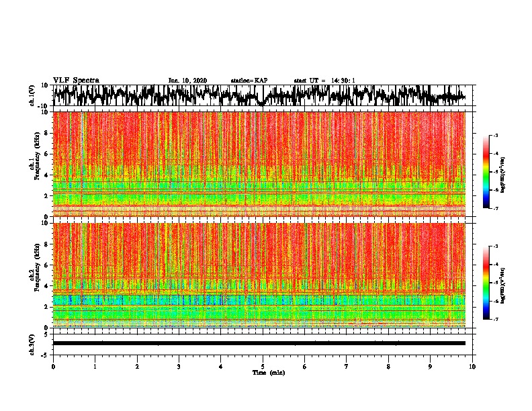Click the black ch.3 voltage trace bar

tap(259, 343)
